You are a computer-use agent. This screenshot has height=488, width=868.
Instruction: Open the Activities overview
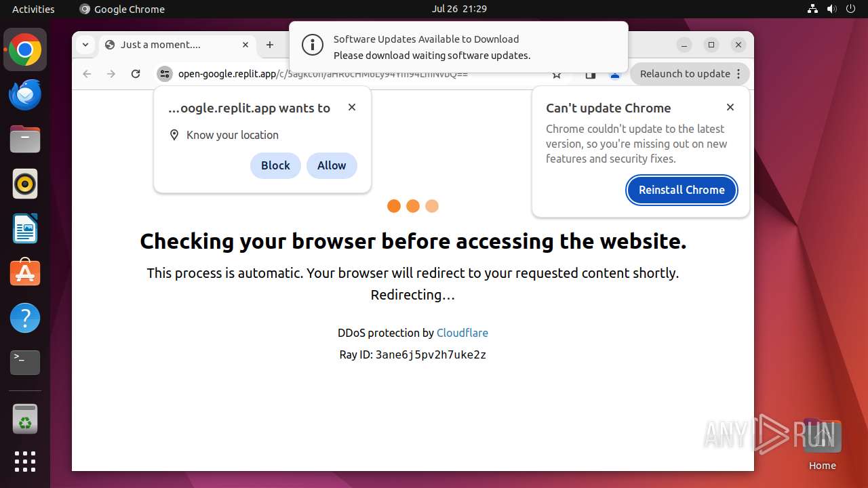(33, 9)
